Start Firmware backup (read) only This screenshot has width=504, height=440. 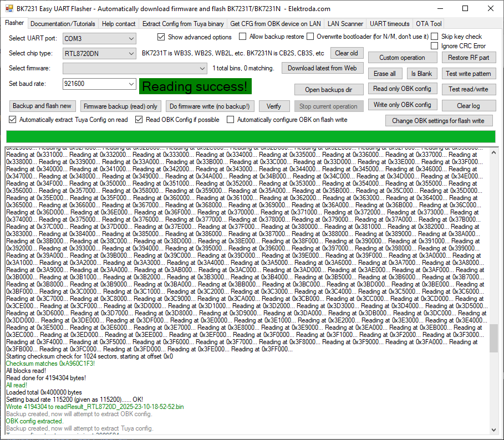pos(120,106)
